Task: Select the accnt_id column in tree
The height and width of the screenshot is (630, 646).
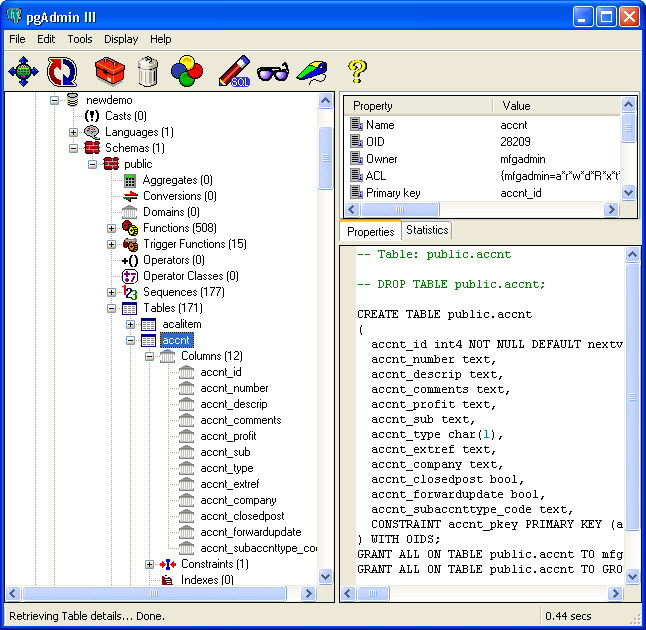Action: [x=221, y=372]
